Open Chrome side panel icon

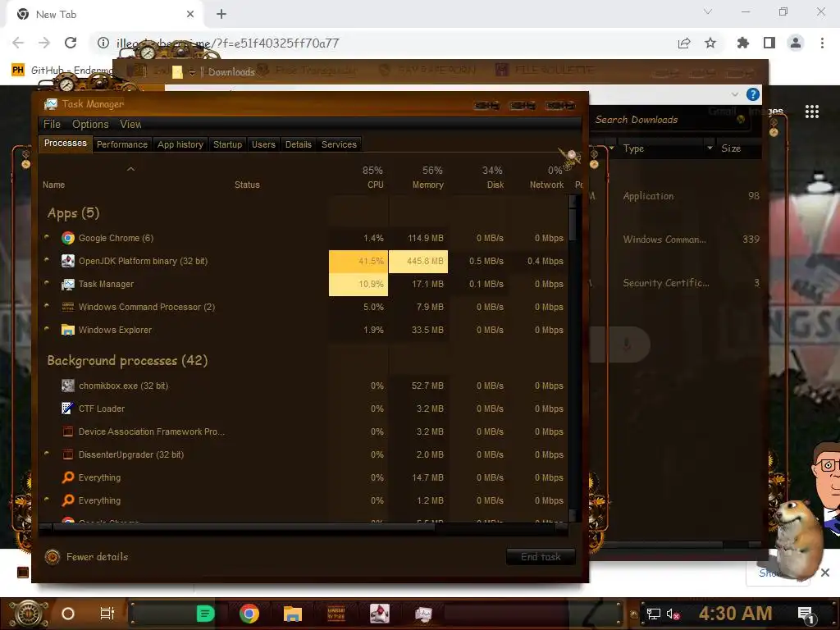769,43
